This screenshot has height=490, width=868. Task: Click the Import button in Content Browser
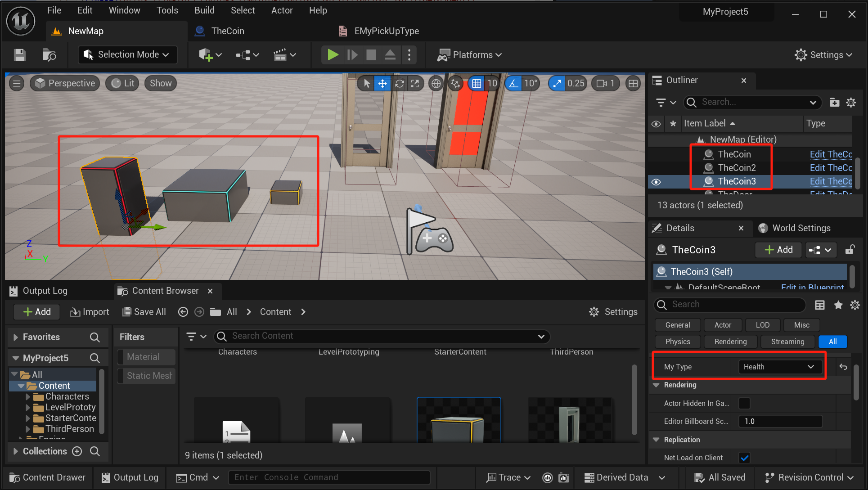click(x=89, y=312)
